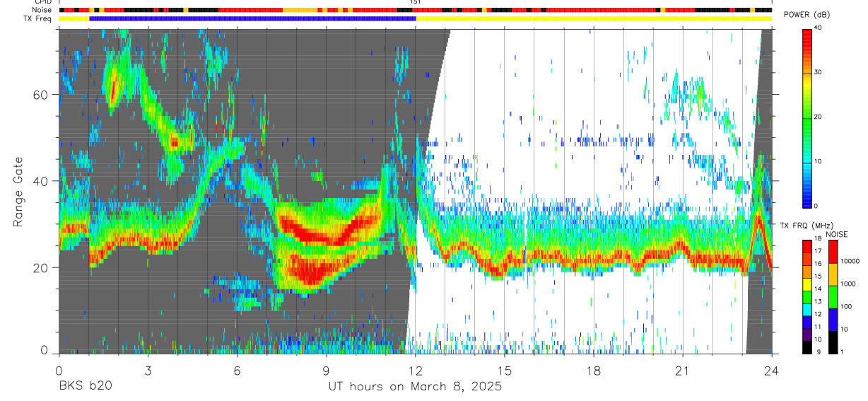
Task: Click the blue segment of TX Freq strip
Action: [252, 18]
